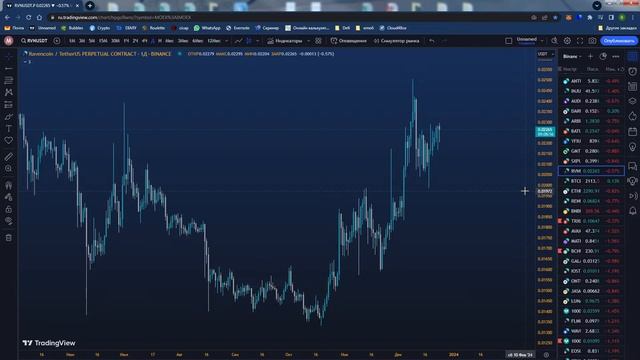Toggle hide all drawings eye icon
640x360 pixels.
[x=9, y=221]
